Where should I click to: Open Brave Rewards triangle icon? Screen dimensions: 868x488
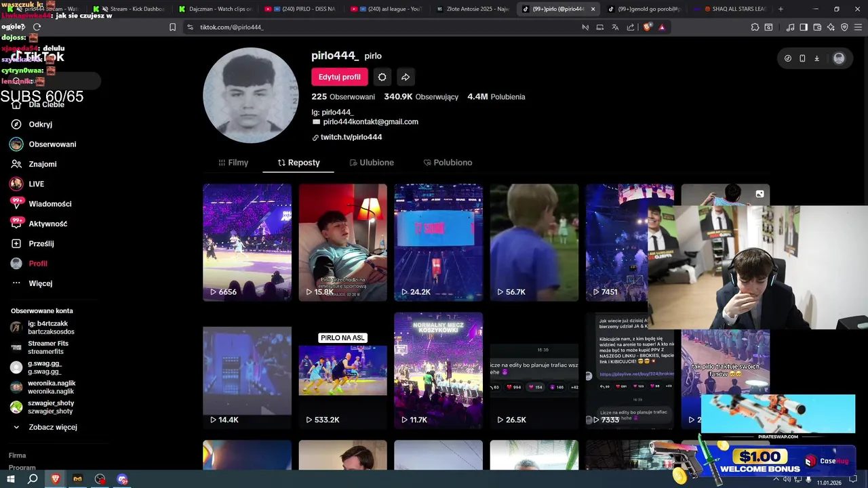(662, 27)
